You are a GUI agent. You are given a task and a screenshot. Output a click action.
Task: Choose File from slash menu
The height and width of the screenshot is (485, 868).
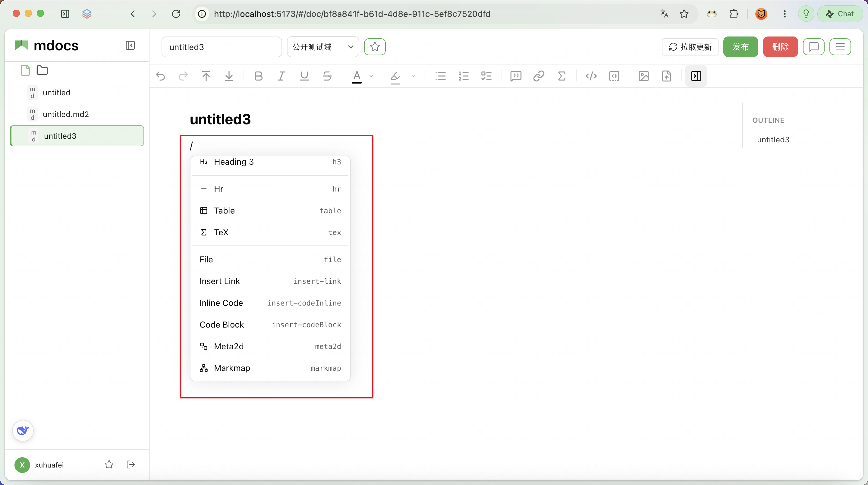(270, 260)
